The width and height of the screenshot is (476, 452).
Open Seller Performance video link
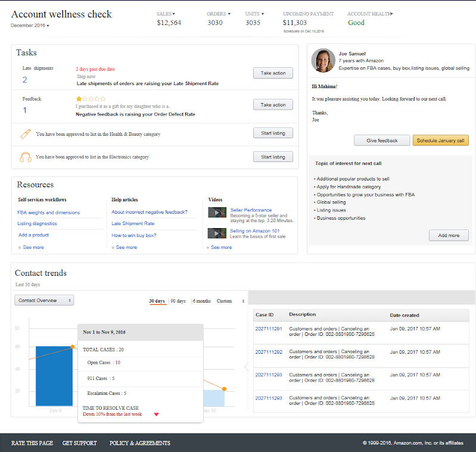tap(251, 210)
